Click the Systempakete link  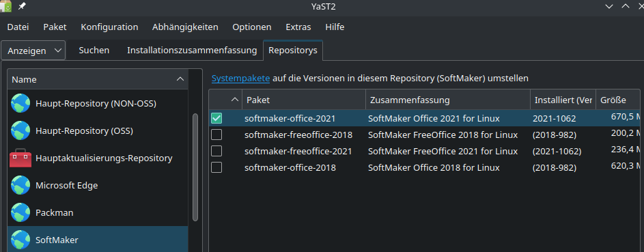240,78
